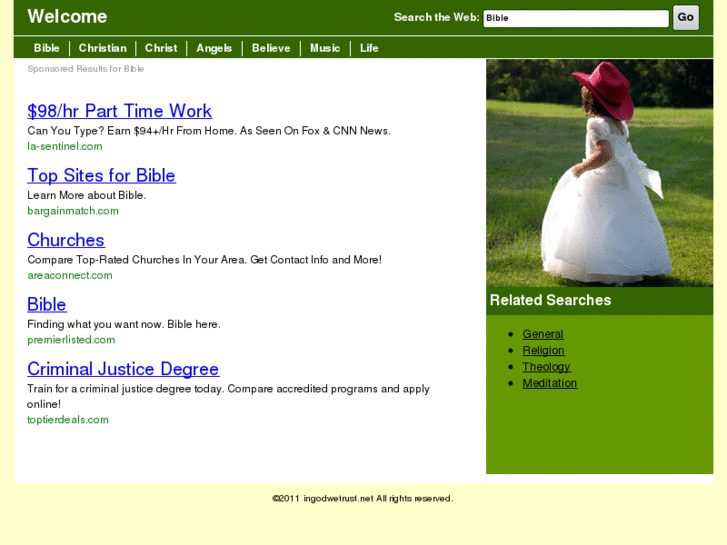This screenshot has width=727, height=545.
Task: Open the Meditation related search
Action: pyautogui.click(x=550, y=383)
